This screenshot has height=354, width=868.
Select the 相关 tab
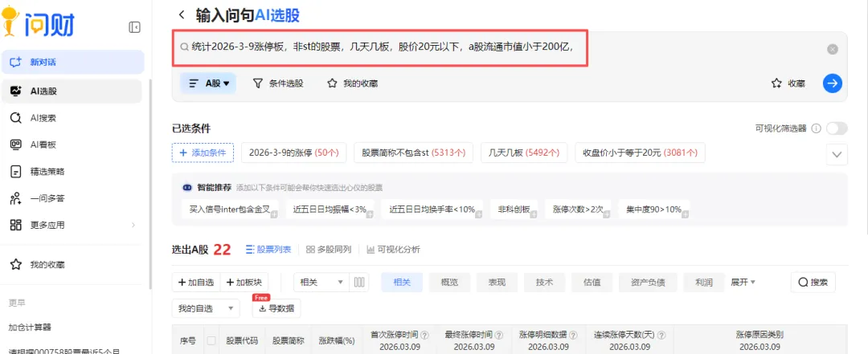(402, 282)
